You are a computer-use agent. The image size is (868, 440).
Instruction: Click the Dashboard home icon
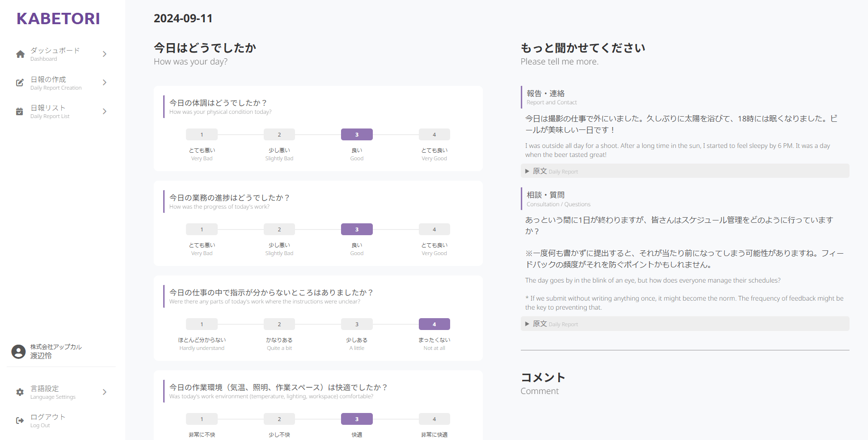pos(20,54)
